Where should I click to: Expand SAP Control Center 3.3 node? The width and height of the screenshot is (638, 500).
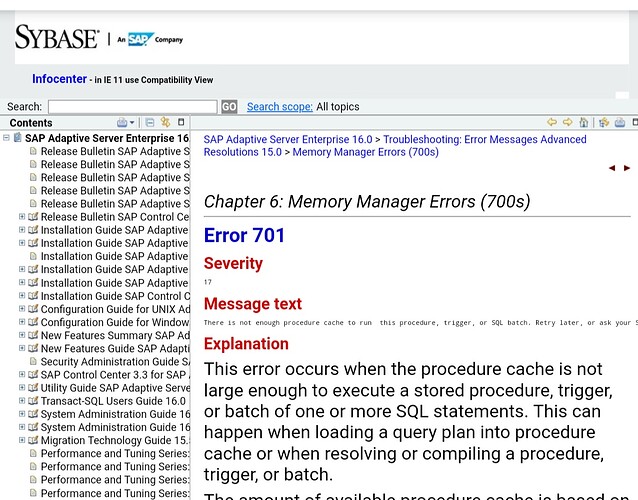click(22, 374)
